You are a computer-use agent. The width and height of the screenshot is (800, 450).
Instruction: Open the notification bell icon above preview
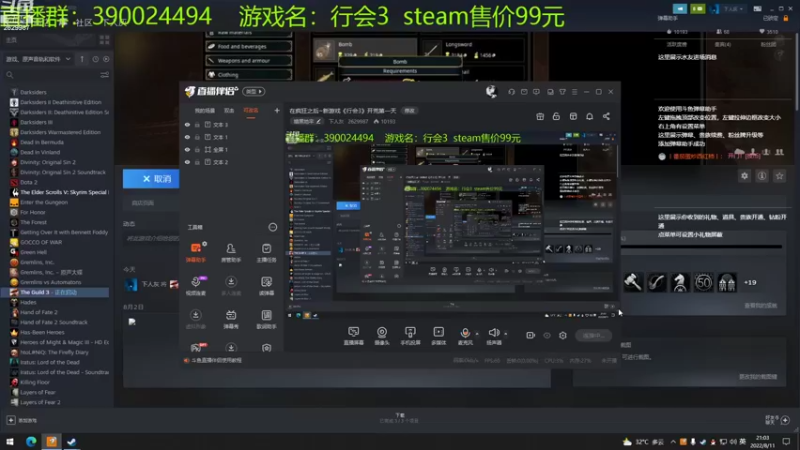point(589,116)
